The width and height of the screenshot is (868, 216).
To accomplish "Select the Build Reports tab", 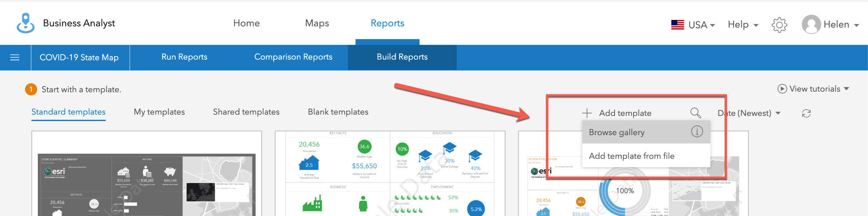I will pyautogui.click(x=402, y=57).
